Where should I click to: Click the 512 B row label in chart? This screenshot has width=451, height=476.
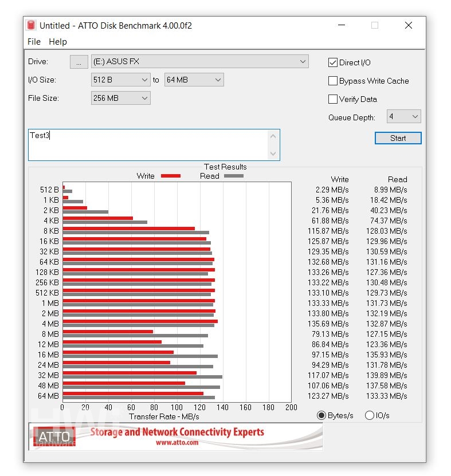pos(49,190)
